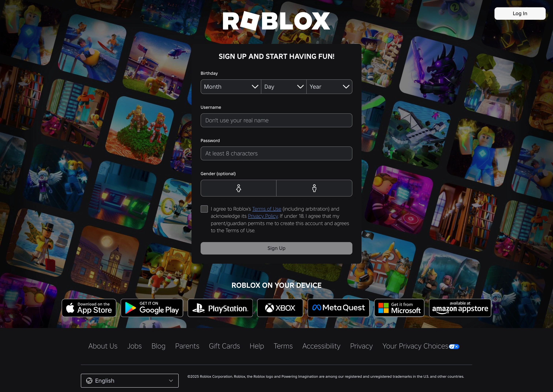Image resolution: width=553 pixels, height=392 pixels.
Task: Click the Xbox platform badge
Action: 280,308
